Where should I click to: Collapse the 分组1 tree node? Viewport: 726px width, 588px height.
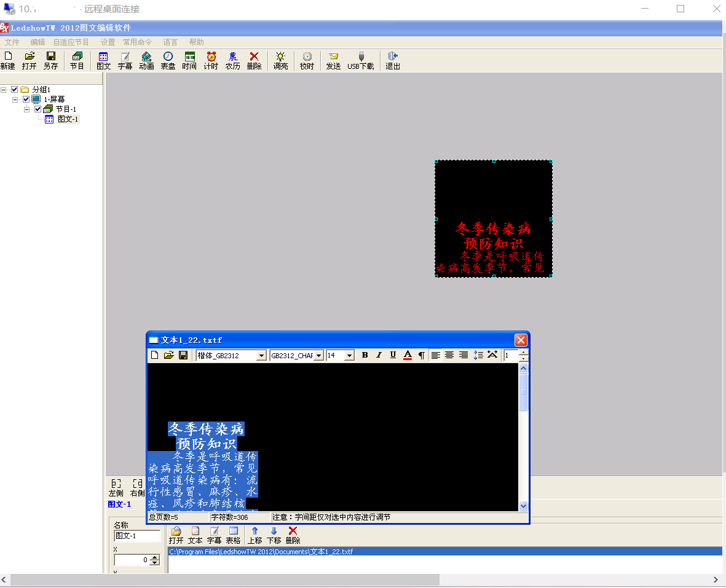tap(4, 89)
